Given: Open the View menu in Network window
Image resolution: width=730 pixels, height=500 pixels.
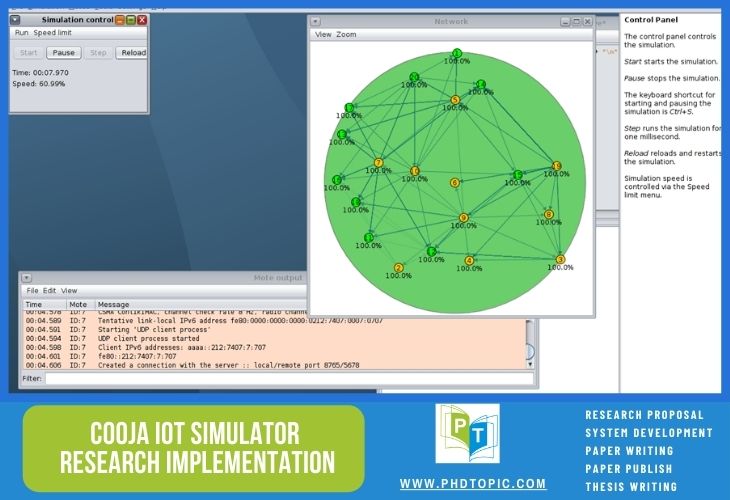Looking at the screenshot, I should (x=323, y=34).
